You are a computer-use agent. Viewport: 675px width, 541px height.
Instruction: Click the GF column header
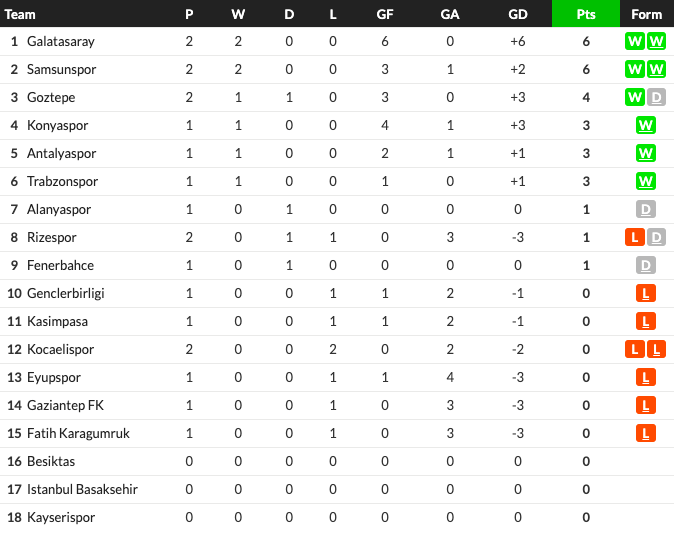pyautogui.click(x=384, y=14)
